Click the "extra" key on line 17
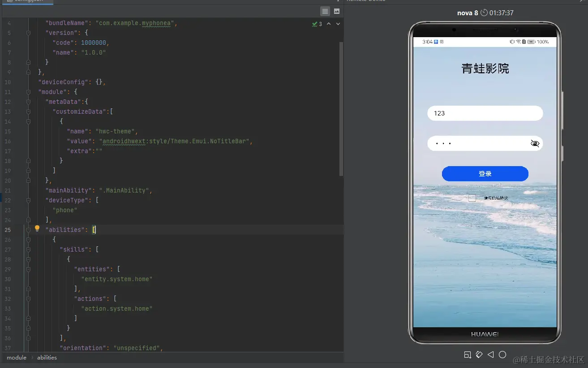The width and height of the screenshot is (588, 368). (x=79, y=151)
